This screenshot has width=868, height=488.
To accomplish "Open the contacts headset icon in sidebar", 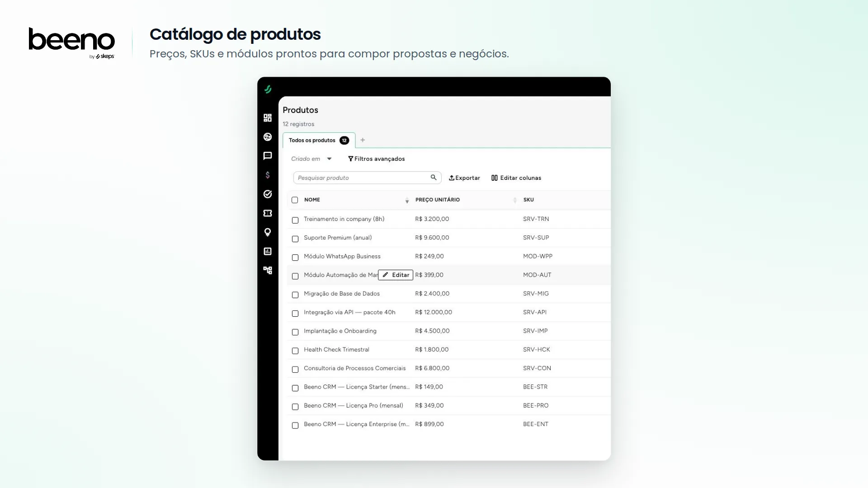I will (268, 137).
